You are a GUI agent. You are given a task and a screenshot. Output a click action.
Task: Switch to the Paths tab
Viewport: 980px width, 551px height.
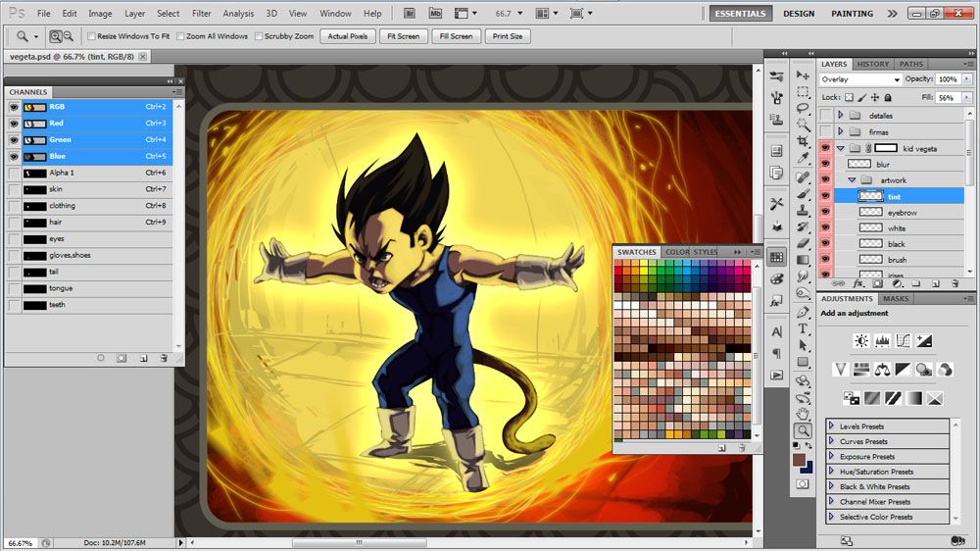tap(910, 64)
